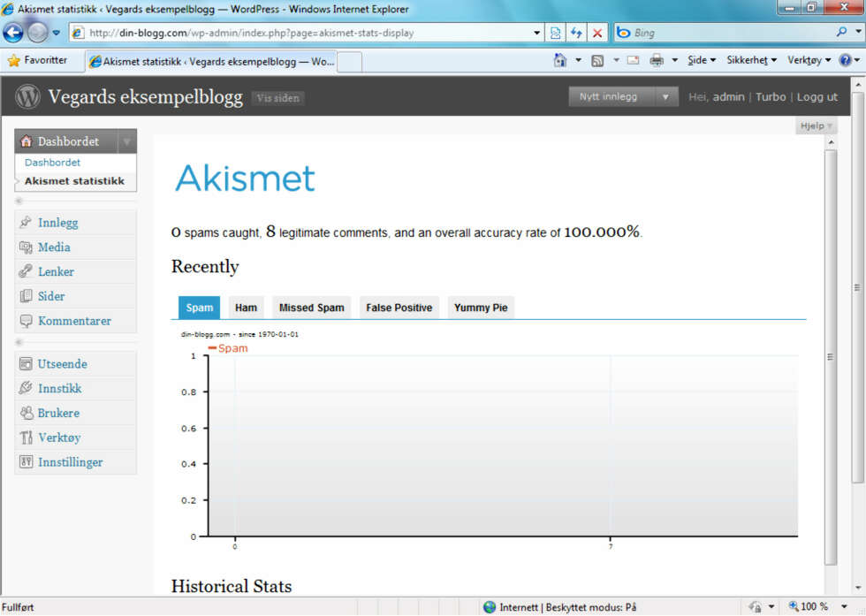Viewport: 866px width, 616px height.
Task: Click the Vis siden button
Action: pos(277,98)
